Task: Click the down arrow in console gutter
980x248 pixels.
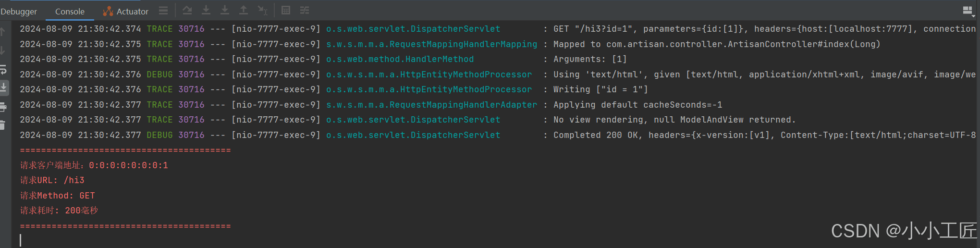Action: click(3, 50)
